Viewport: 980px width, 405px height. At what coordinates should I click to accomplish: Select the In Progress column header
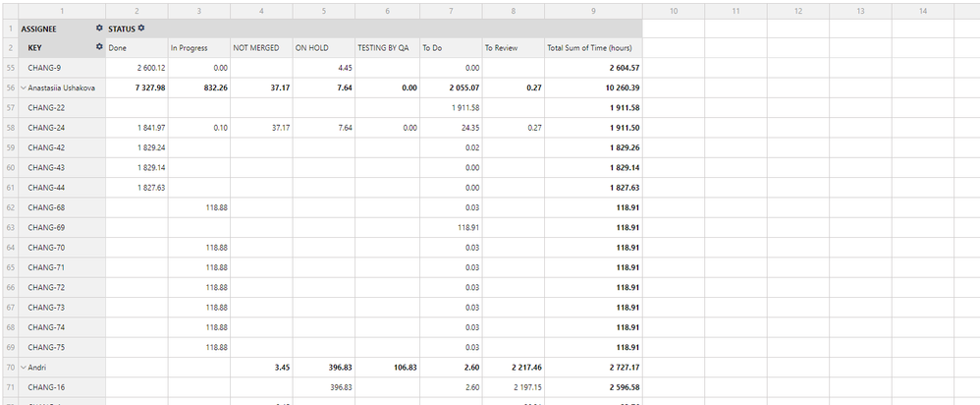(198, 48)
